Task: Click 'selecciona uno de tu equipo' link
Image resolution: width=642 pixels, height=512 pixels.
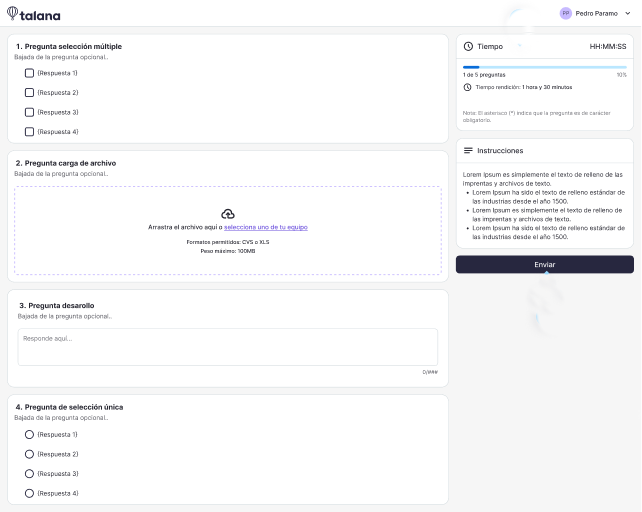Action: coord(266,227)
